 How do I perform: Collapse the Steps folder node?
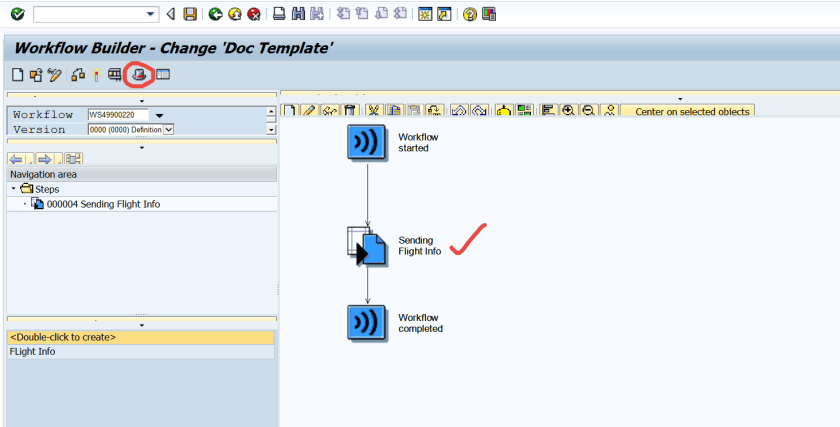[13, 189]
